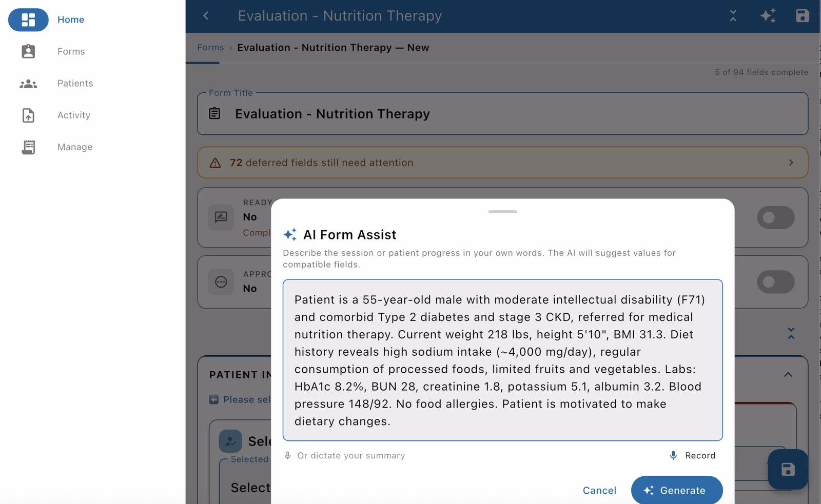Image resolution: width=821 pixels, height=504 pixels.
Task: Click the patient summary text area in the modal
Action: click(502, 360)
